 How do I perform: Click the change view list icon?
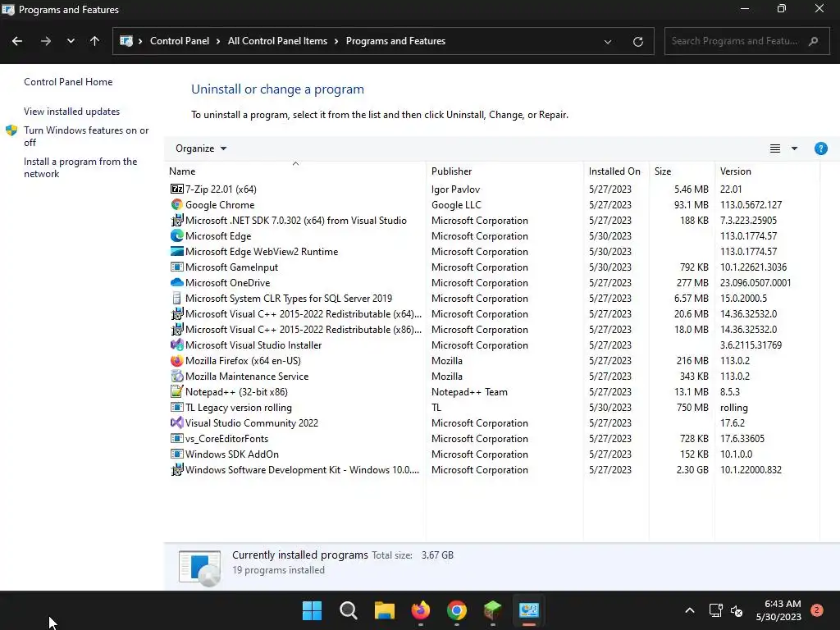click(x=775, y=148)
